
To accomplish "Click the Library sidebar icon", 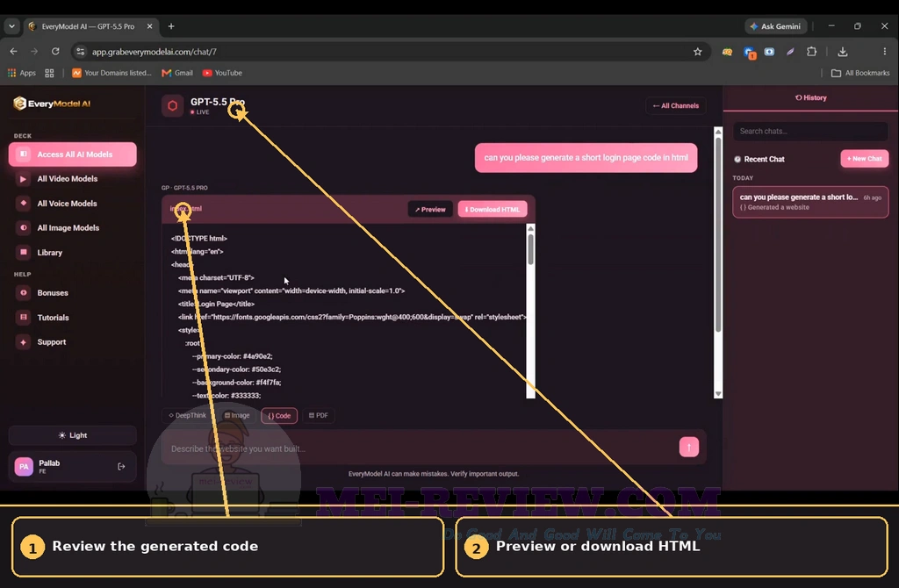I will coord(24,252).
